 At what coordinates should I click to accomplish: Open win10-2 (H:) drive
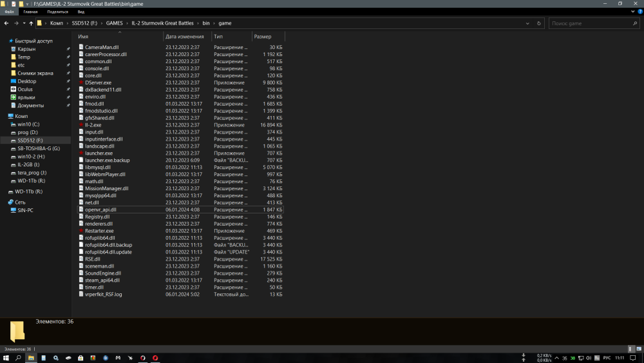[x=31, y=157]
